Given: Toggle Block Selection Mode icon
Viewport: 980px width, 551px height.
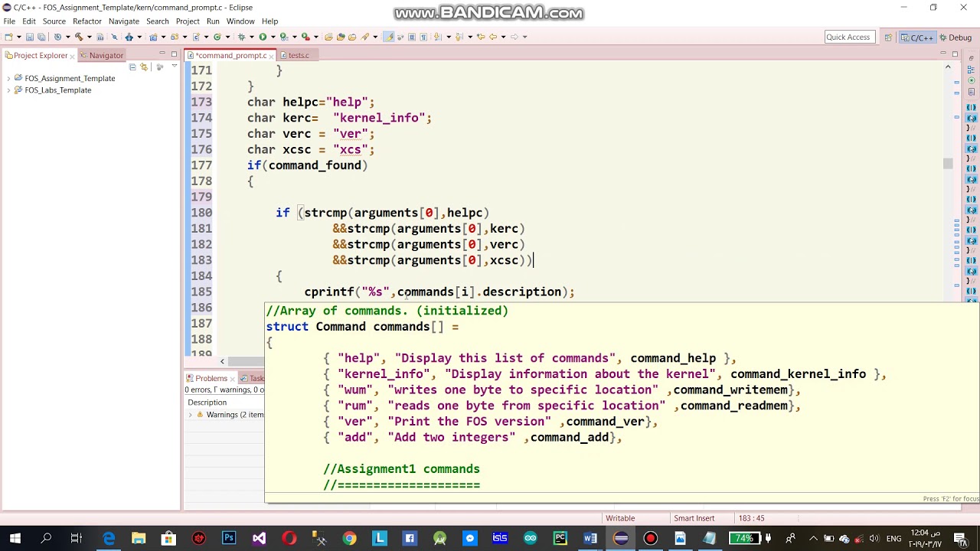Looking at the screenshot, I should tap(411, 37).
